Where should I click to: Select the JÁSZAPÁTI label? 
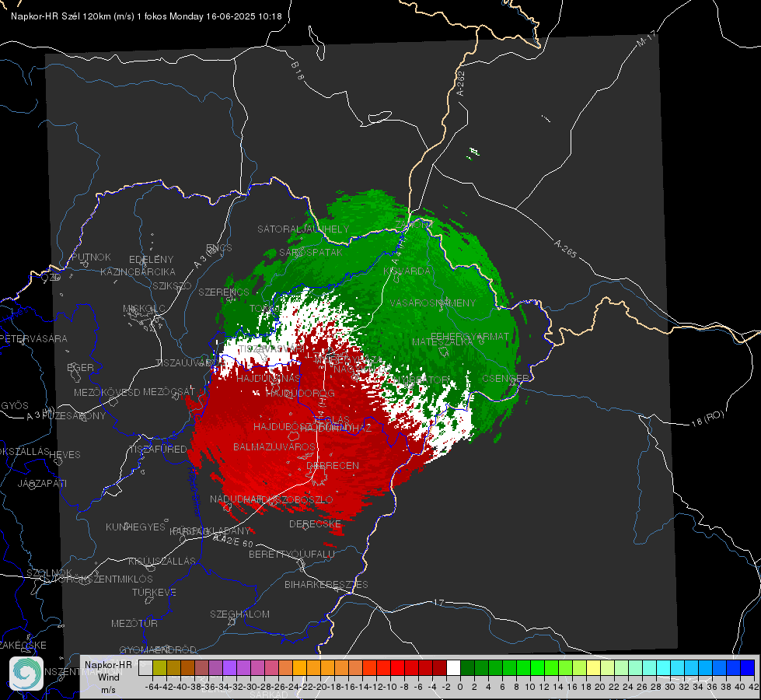point(42,483)
